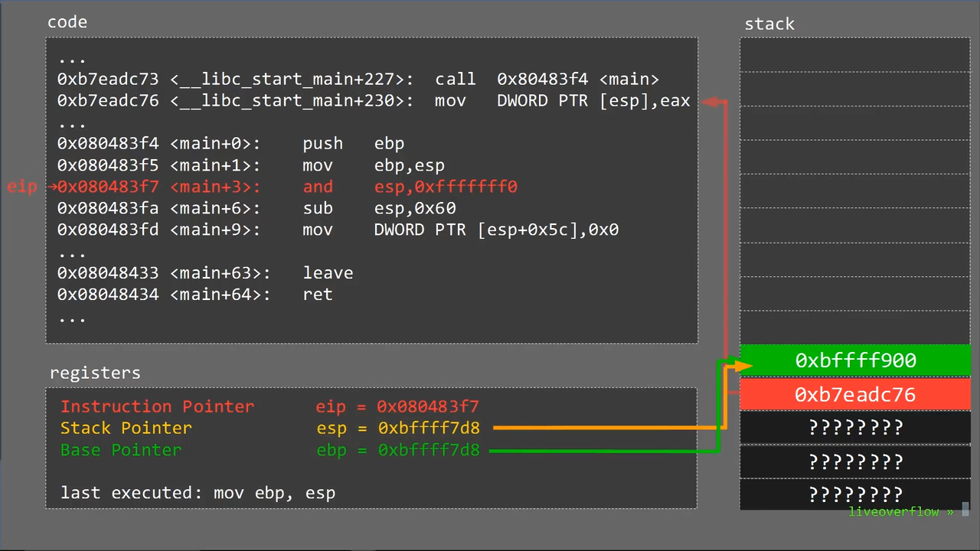Viewport: 980px width, 551px height.
Task: Click the call 0x80483f4 main instruction line
Action: [x=358, y=79]
